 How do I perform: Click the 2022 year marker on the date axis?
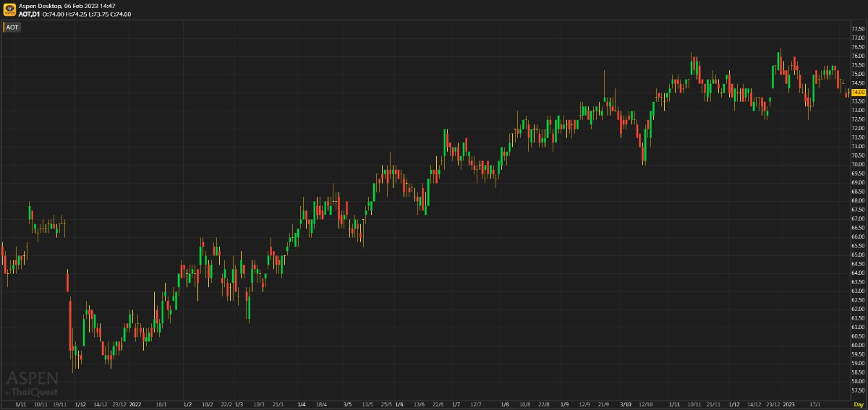[x=135, y=404]
